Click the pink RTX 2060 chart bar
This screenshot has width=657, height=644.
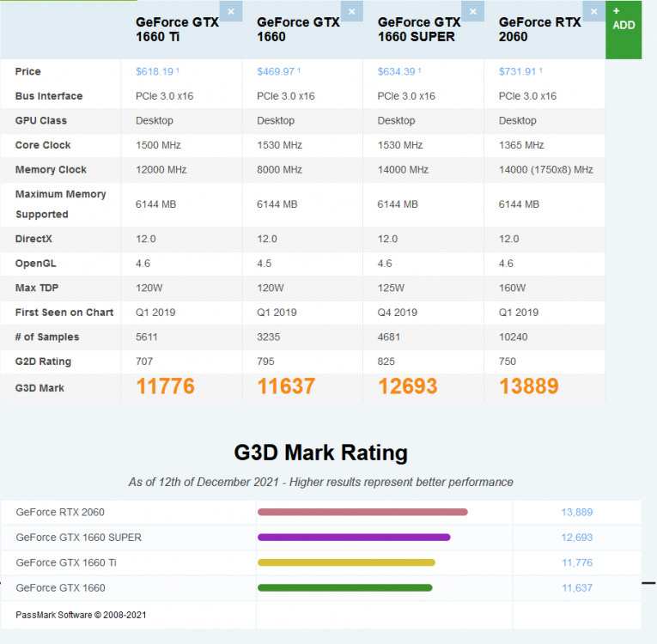[x=362, y=513]
